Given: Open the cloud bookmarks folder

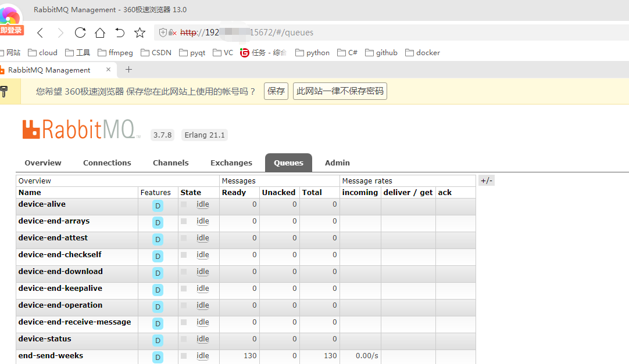Looking at the screenshot, I should [42, 52].
